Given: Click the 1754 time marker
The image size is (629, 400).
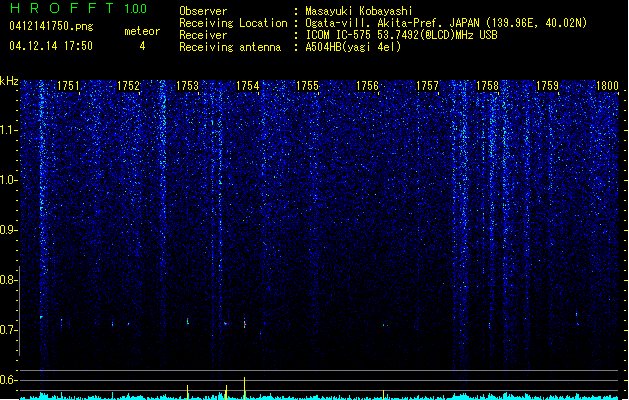Looking at the screenshot, I should tap(248, 86).
